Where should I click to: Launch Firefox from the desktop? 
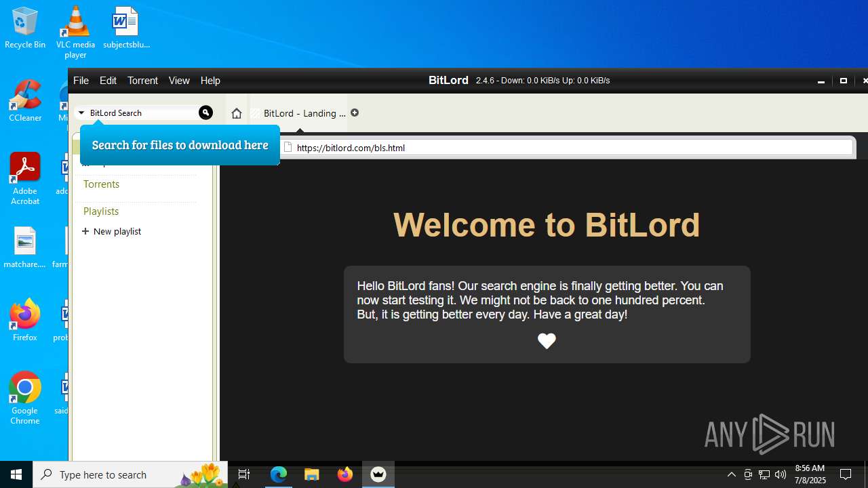coord(25,320)
